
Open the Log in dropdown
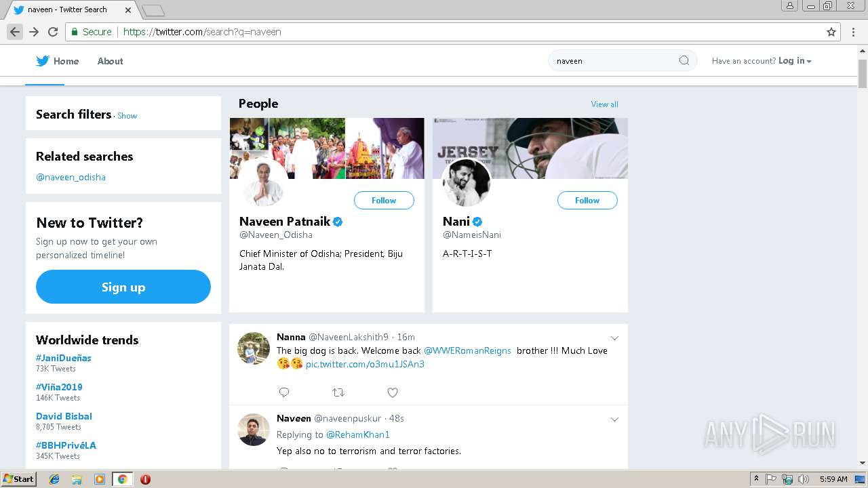795,61
